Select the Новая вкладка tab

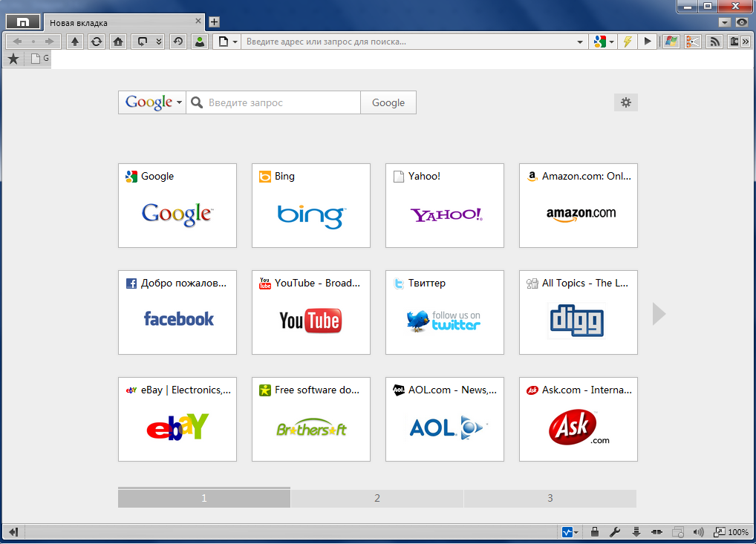click(x=119, y=22)
